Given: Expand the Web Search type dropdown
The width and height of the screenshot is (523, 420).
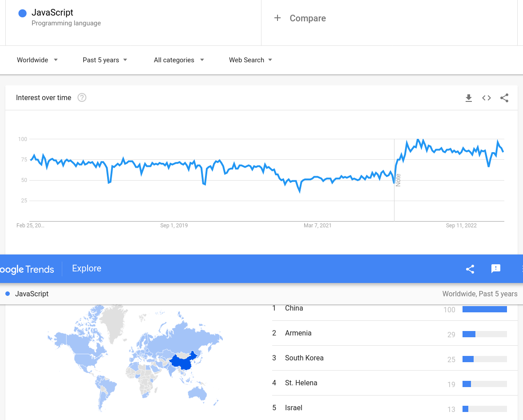Looking at the screenshot, I should pyautogui.click(x=250, y=60).
